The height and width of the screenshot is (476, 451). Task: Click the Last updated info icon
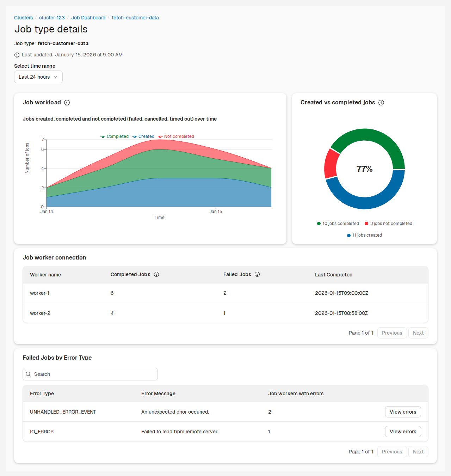pyautogui.click(x=17, y=55)
